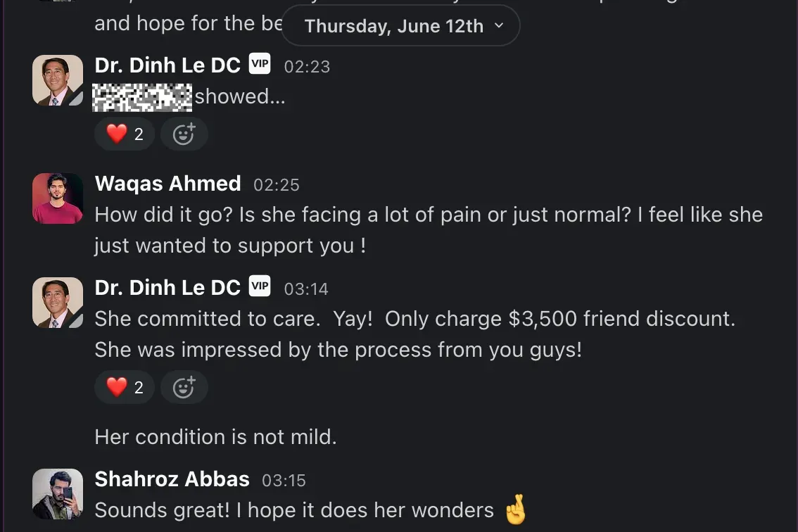Open Shahroz Abbas's profile avatar

tap(58, 494)
